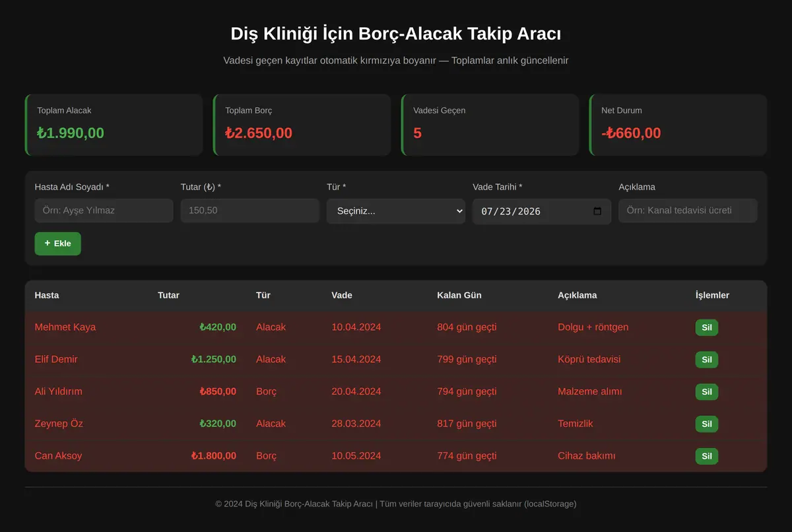Click the Cihaz bakımı description
Screen dimensions: 792x532
click(x=587, y=455)
